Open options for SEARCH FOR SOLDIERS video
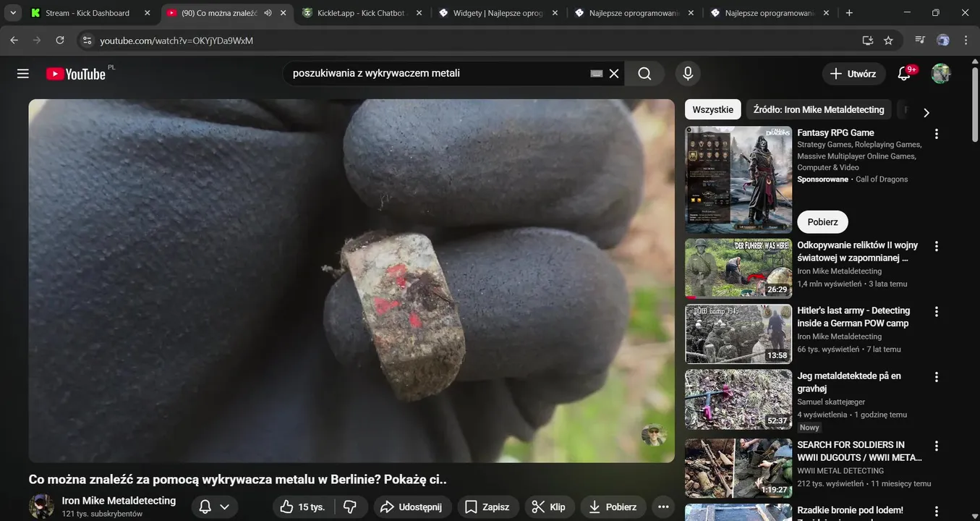The width and height of the screenshot is (980, 521). click(x=937, y=446)
